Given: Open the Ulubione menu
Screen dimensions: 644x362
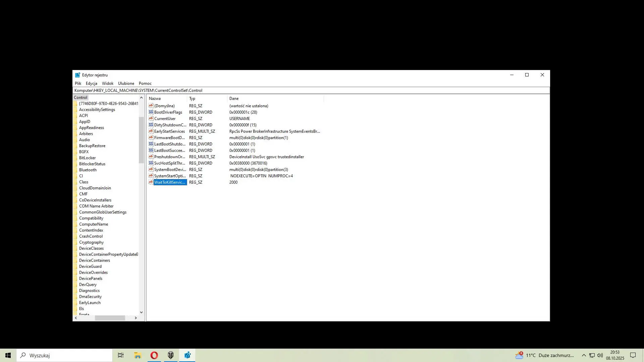Looking at the screenshot, I should tap(126, 83).
